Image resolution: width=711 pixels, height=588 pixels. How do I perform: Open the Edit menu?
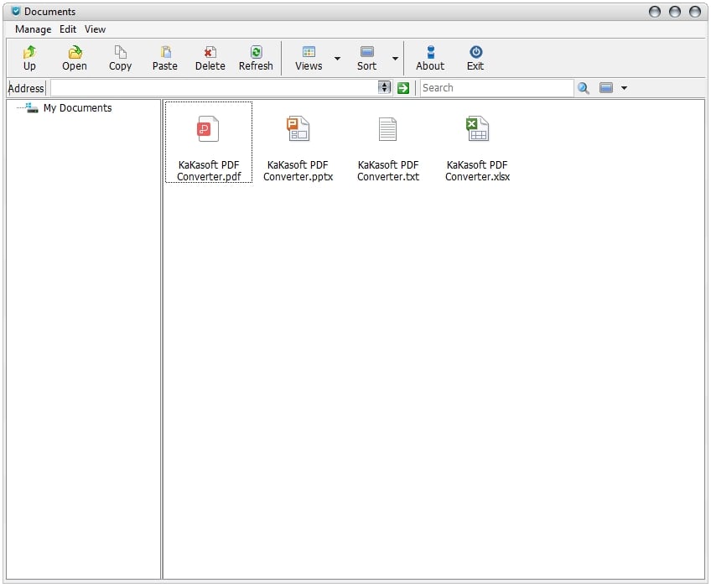pos(68,29)
